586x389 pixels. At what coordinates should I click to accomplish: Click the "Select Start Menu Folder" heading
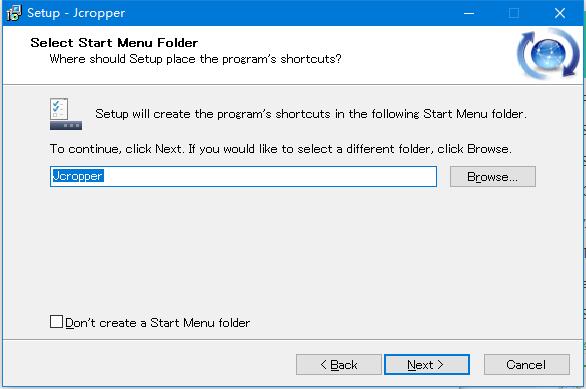(114, 43)
